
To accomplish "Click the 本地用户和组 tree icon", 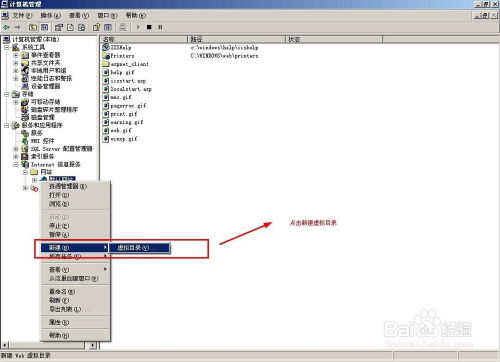I will [x=25, y=70].
